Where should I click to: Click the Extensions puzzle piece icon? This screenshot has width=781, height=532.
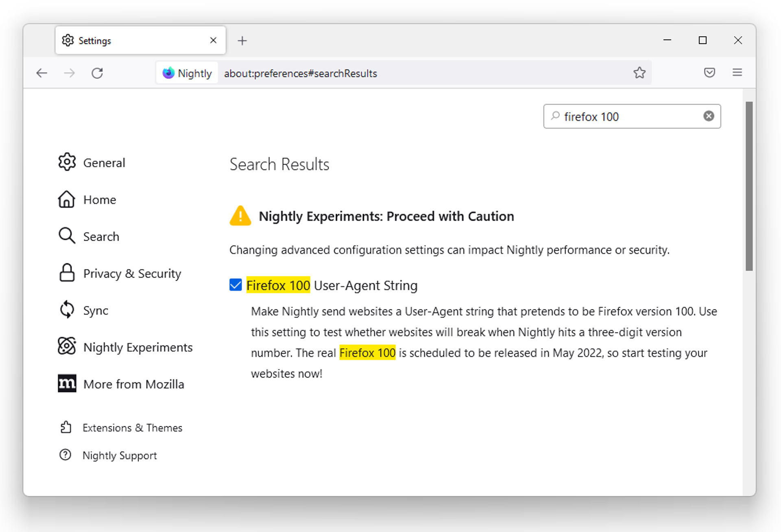65,427
